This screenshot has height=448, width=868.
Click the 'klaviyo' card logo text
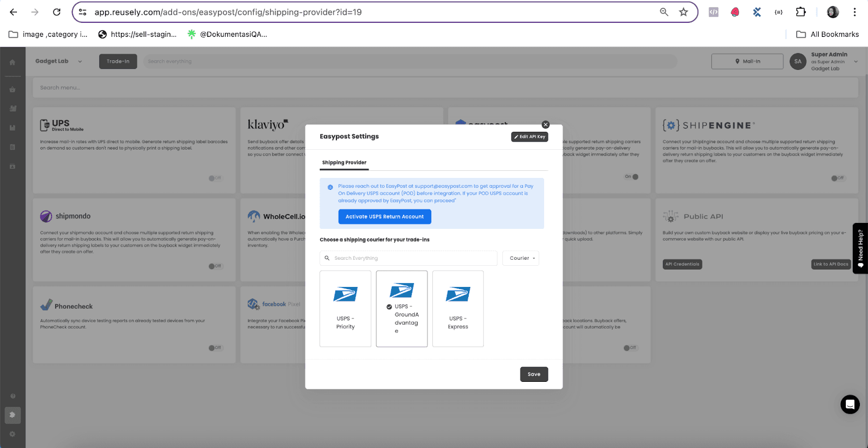(x=268, y=125)
